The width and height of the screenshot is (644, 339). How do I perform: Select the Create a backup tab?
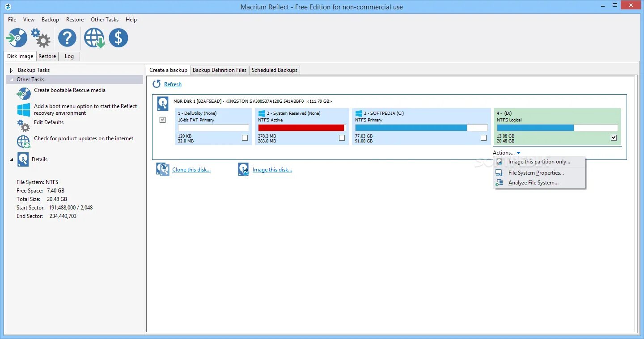pos(168,70)
